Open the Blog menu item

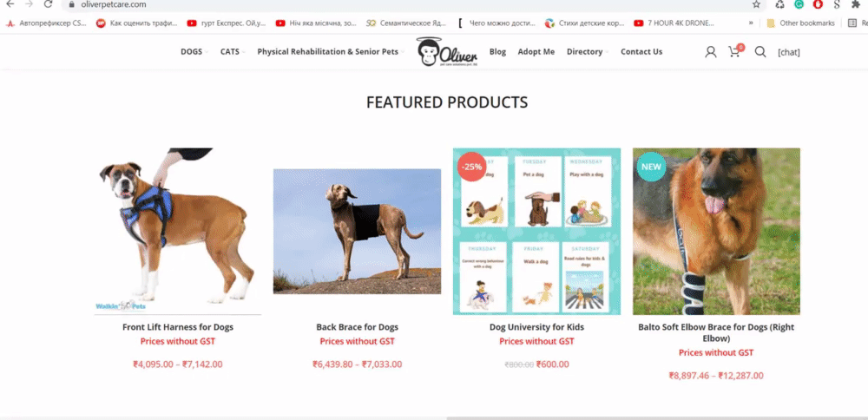click(497, 51)
